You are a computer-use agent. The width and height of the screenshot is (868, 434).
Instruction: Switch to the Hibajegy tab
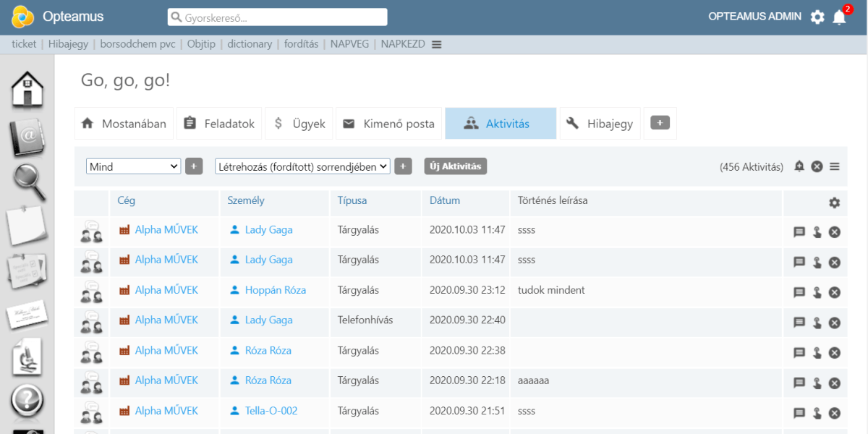click(x=600, y=124)
